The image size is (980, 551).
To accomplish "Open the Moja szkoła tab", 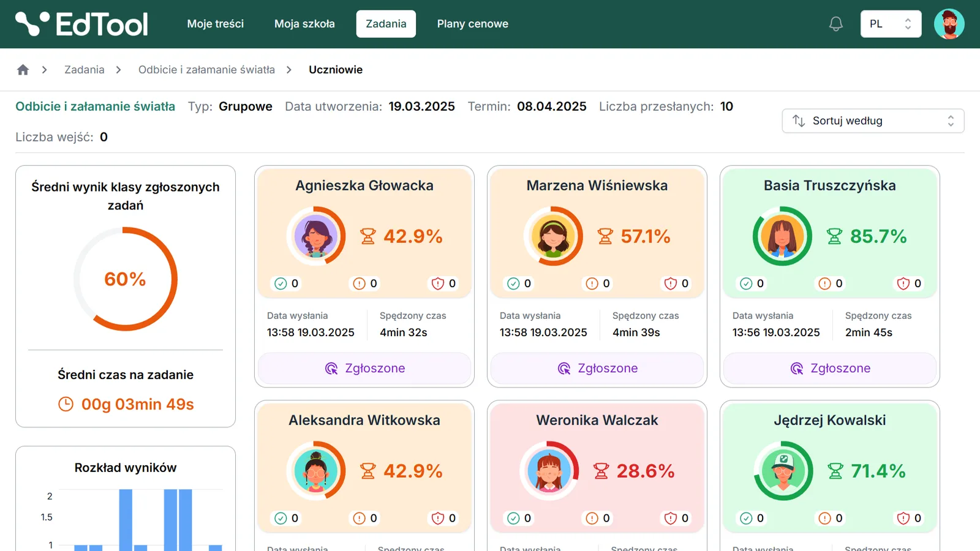I will tap(304, 24).
